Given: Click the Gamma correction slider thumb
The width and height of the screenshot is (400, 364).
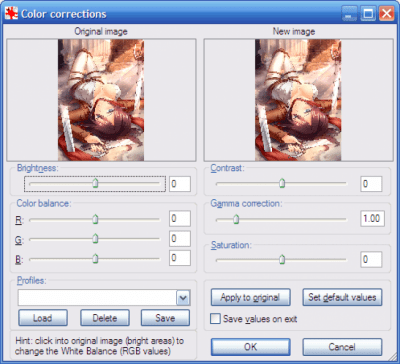Looking at the screenshot, I should pyautogui.click(x=236, y=219).
